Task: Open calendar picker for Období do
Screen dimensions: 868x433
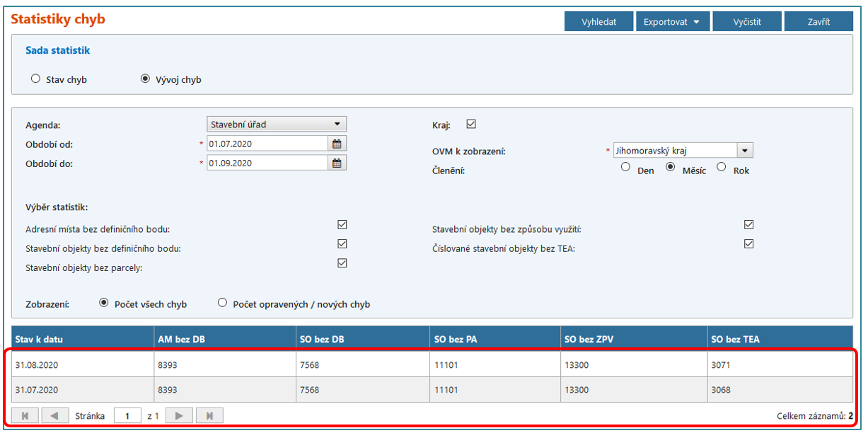Action: (x=337, y=163)
